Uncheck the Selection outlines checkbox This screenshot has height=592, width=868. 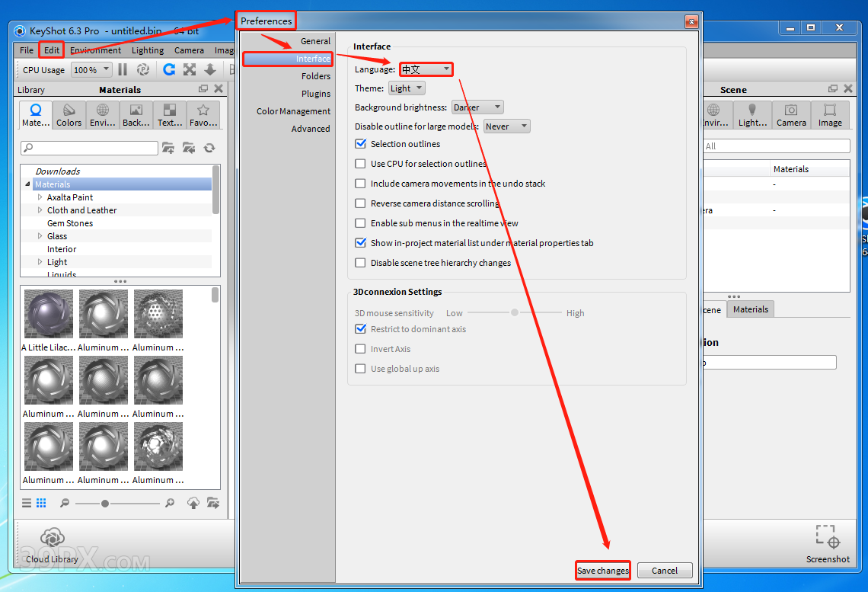click(361, 144)
